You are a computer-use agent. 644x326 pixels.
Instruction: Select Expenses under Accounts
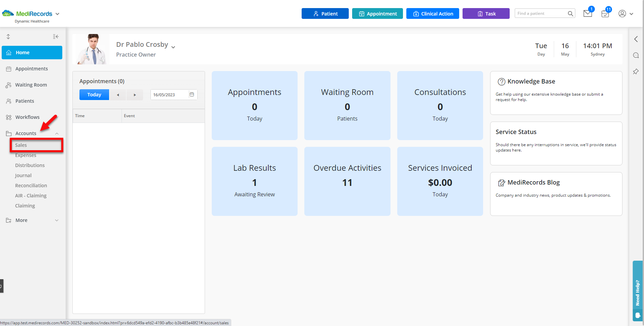coord(26,155)
